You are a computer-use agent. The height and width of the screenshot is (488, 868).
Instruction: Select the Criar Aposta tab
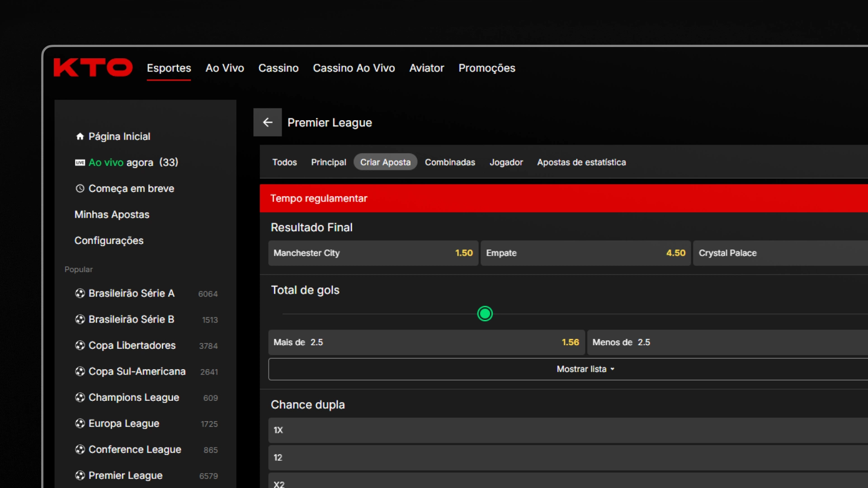[x=385, y=162]
